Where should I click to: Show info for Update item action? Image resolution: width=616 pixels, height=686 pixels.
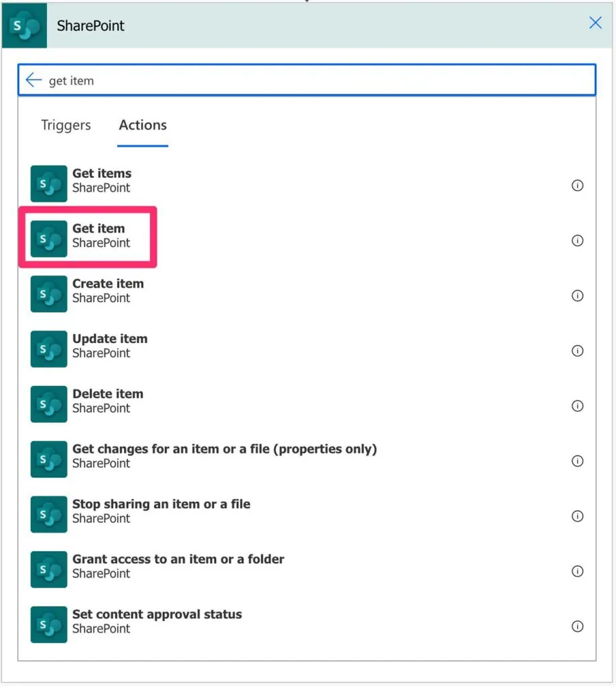pos(577,351)
